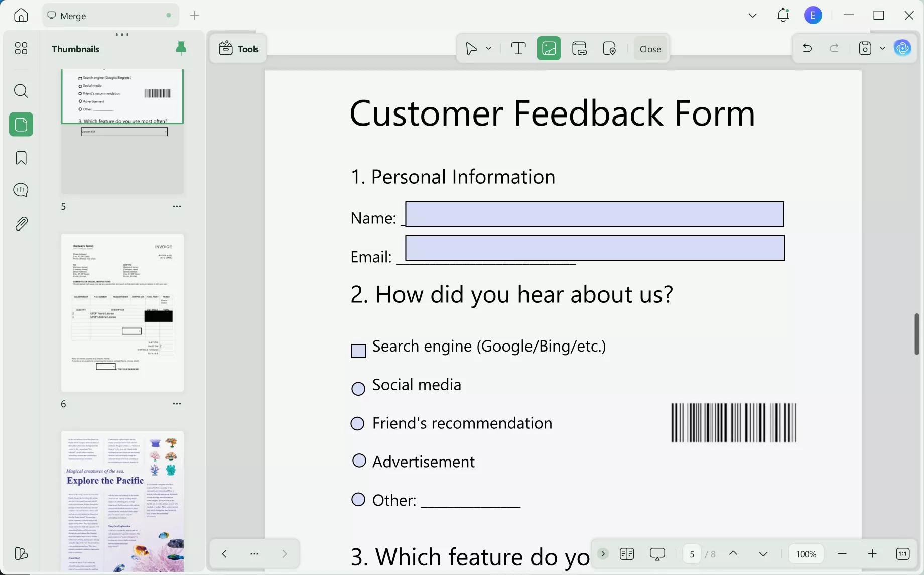
Task: Check the Search engine option
Action: tap(358, 350)
